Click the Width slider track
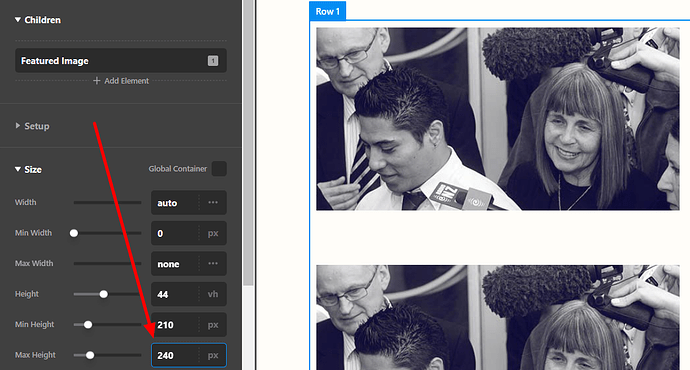Screen dimensions: 690x370 coord(107,203)
